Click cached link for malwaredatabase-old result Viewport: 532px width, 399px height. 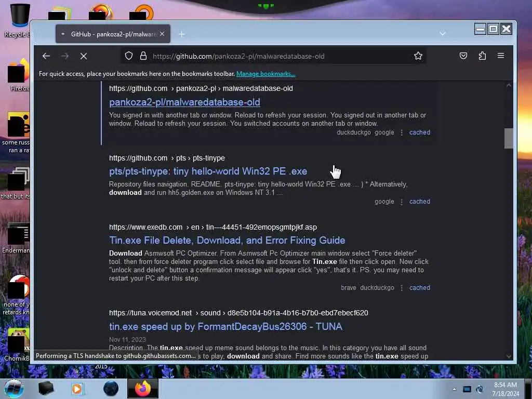(420, 132)
